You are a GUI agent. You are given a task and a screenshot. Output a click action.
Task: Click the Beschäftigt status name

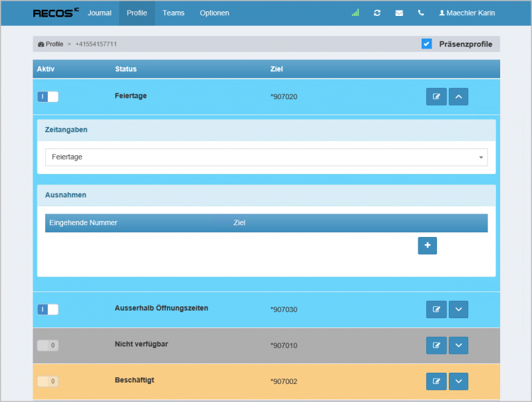134,380
